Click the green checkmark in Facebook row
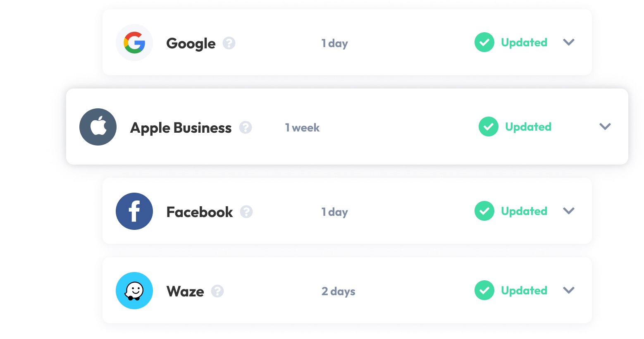The image size is (644, 339). tap(484, 211)
